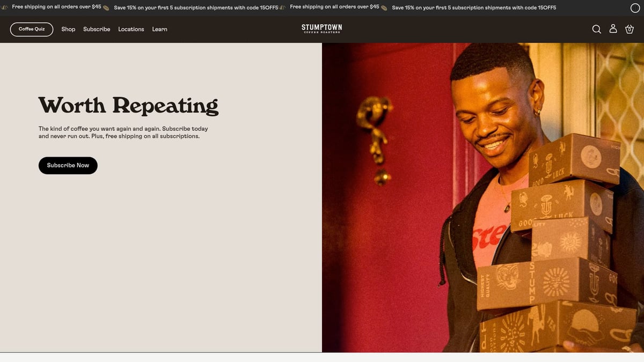
Task: Expand the Learn navigation menu
Action: (159, 29)
